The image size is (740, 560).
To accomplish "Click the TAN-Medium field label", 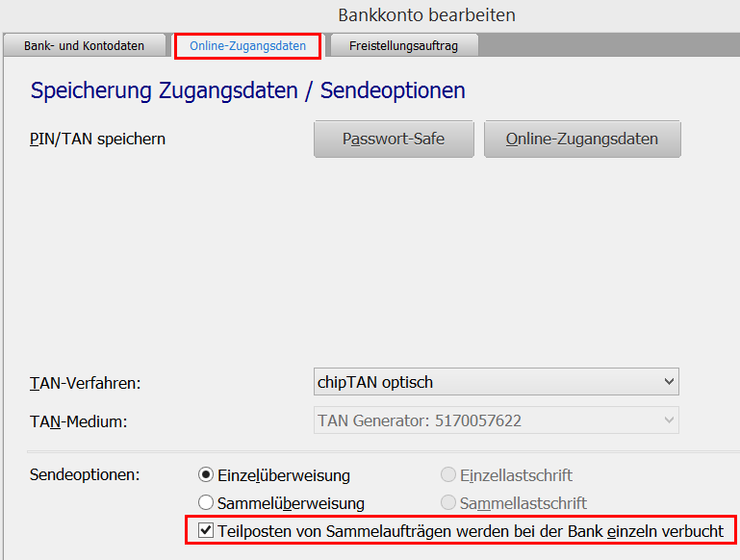I will (78, 420).
